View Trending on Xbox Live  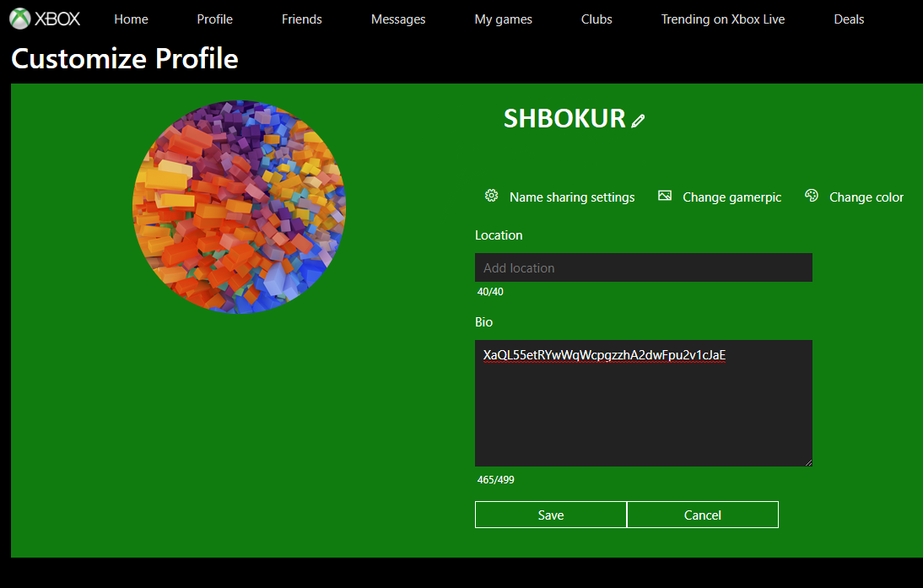point(723,19)
